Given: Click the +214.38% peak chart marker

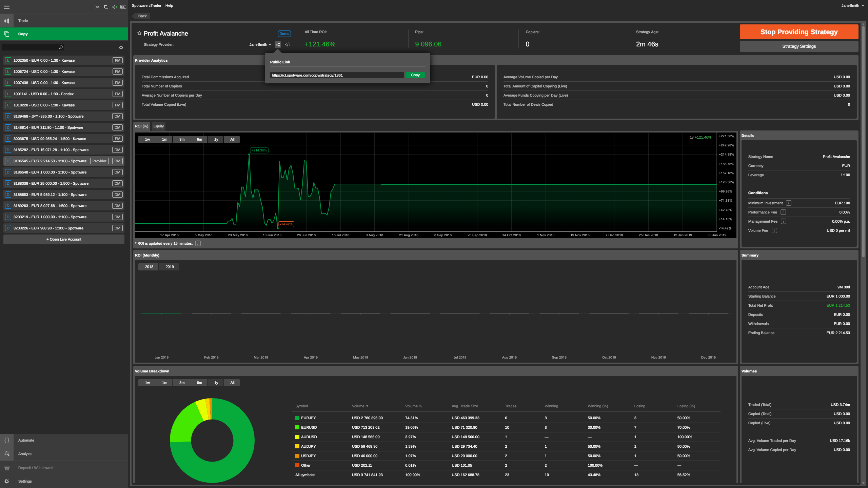Looking at the screenshot, I should pyautogui.click(x=259, y=150).
